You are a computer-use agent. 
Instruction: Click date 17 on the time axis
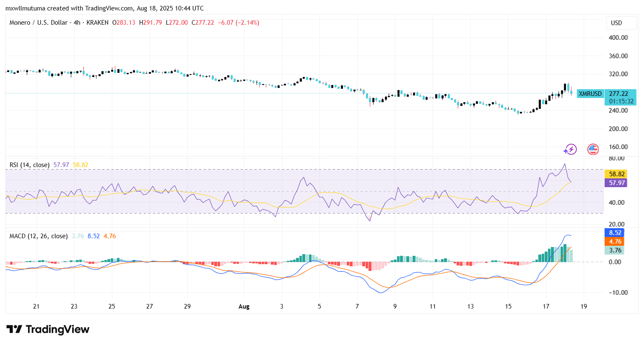546,306
